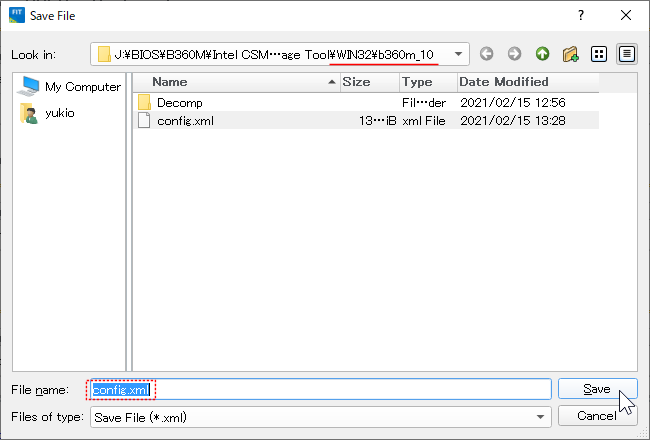Screen dimensions: 650x440
Task: Click the File name text field
Action: coord(350,389)
